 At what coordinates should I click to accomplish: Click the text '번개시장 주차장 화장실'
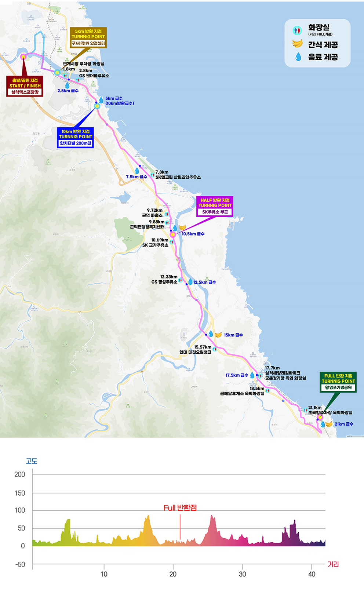point(84,64)
